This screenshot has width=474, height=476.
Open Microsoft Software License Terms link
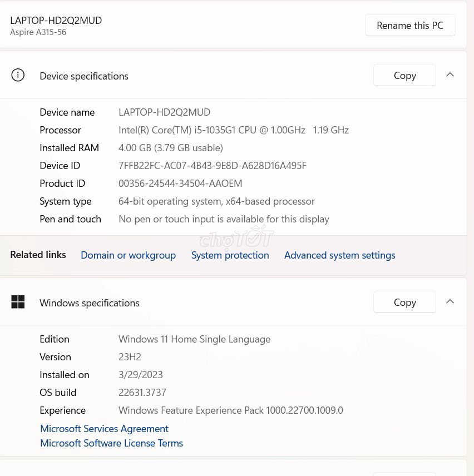111,443
